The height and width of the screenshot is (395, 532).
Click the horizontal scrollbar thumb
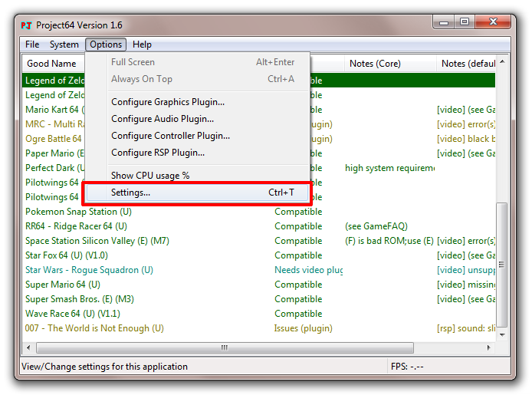coord(225,348)
